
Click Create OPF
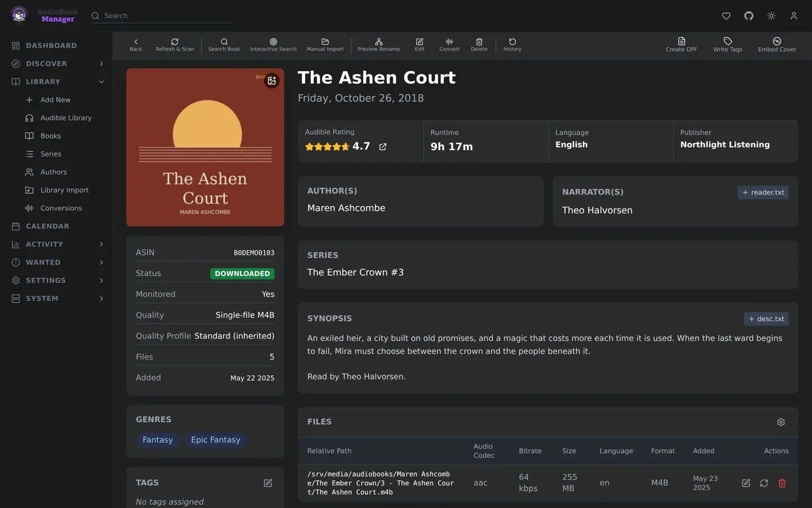point(681,45)
